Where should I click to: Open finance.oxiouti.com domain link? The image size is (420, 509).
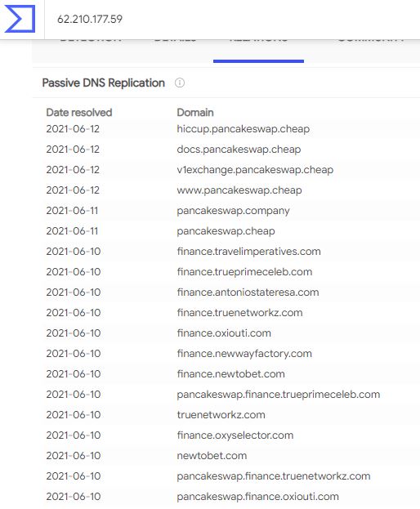pyautogui.click(x=224, y=333)
